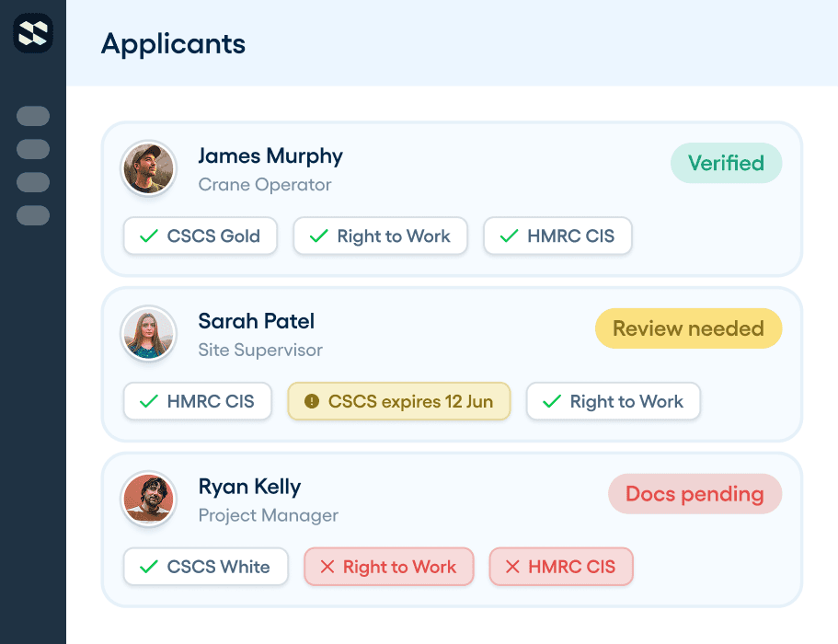Image resolution: width=838 pixels, height=644 pixels.
Task: Click the Review needed status badge
Action: tap(688, 328)
